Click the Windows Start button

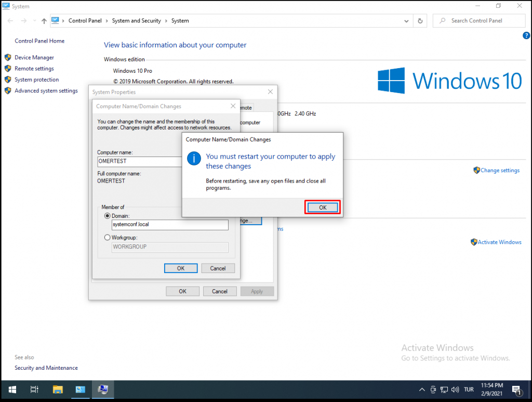coord(11,389)
